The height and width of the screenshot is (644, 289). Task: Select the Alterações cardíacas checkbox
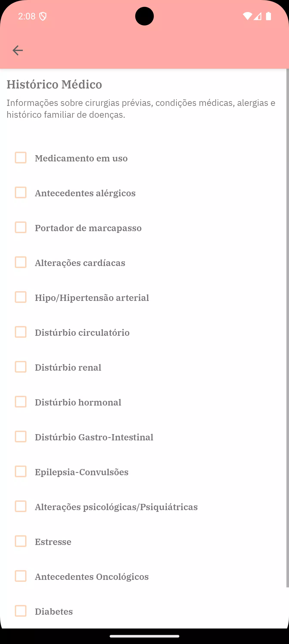coord(21,262)
